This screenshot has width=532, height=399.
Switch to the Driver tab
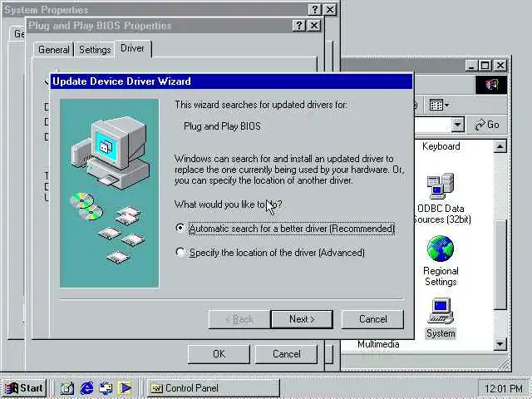[x=133, y=48]
